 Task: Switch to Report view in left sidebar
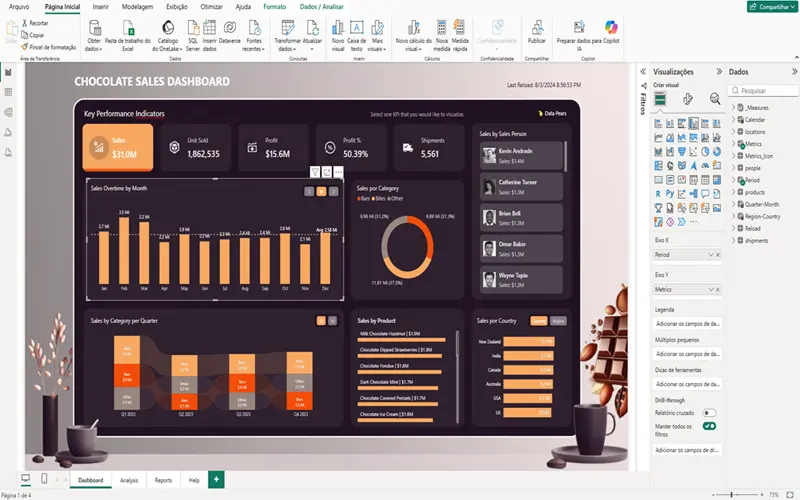(8, 72)
